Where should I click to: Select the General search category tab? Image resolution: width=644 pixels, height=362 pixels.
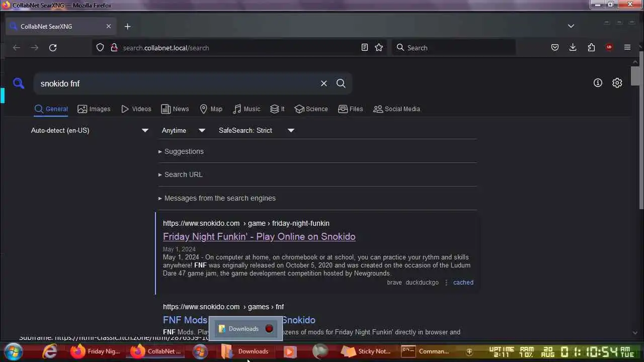click(51, 109)
